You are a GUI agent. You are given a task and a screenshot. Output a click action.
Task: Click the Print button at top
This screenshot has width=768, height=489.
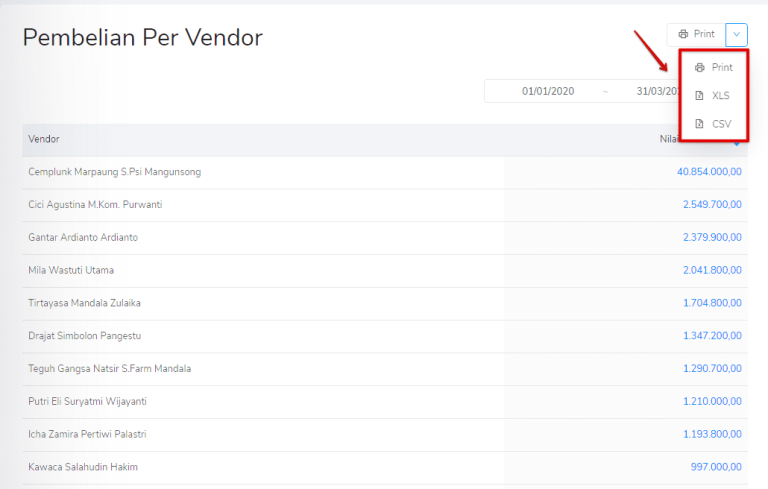696,34
